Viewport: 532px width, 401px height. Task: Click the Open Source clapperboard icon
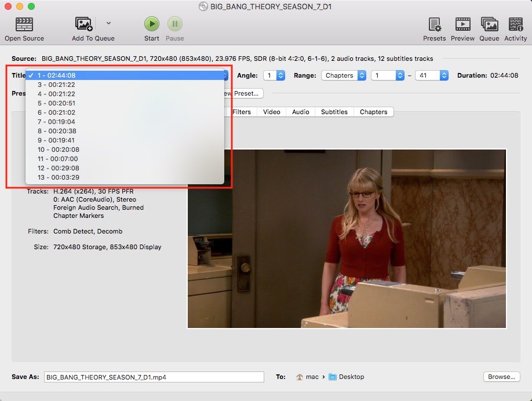click(x=24, y=24)
